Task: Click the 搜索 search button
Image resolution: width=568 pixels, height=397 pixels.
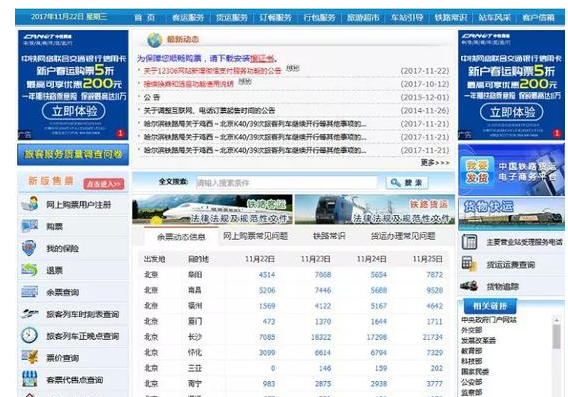Action: [407, 183]
